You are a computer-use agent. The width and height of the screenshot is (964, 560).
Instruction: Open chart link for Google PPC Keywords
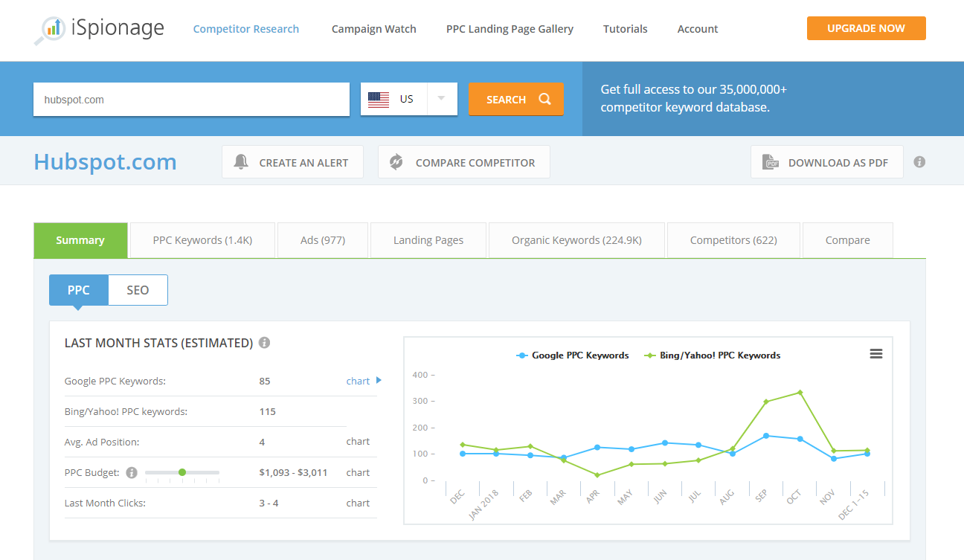pos(358,381)
